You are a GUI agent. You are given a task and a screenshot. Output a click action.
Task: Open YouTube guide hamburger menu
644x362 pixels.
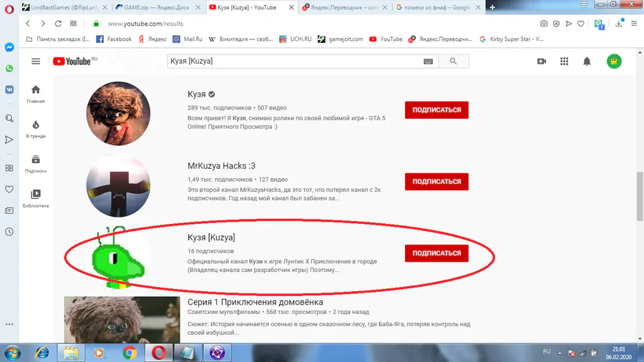point(36,61)
